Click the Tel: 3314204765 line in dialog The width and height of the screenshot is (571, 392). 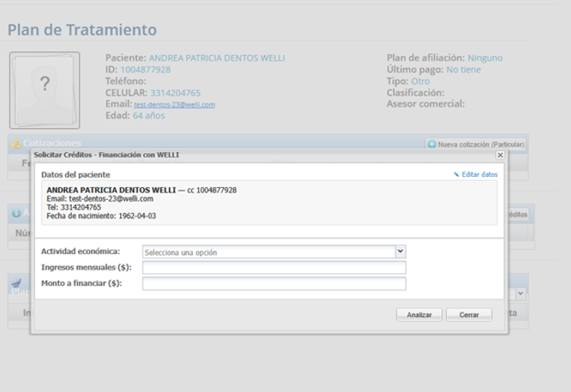pyautogui.click(x=74, y=207)
